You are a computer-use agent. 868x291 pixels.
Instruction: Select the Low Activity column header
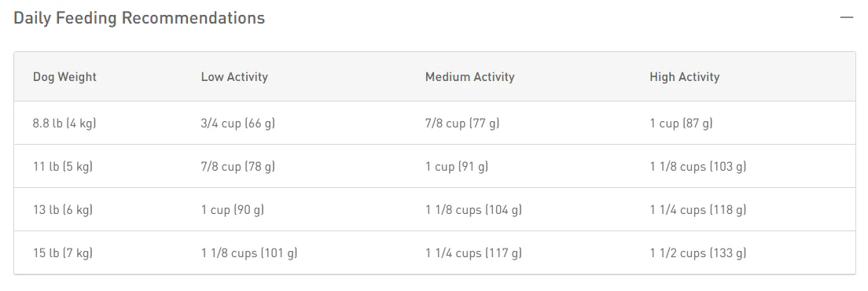[x=234, y=77]
